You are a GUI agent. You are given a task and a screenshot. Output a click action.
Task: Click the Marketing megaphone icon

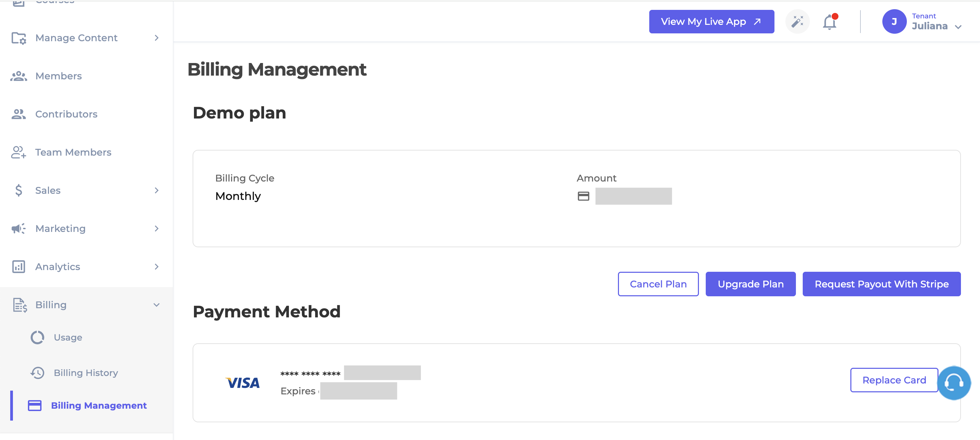pos(18,229)
